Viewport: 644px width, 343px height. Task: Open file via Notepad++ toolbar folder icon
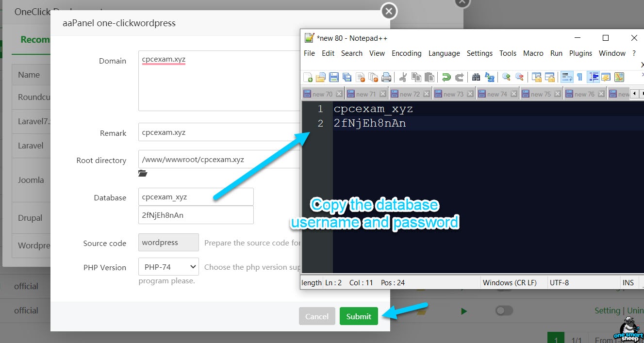[x=320, y=77]
